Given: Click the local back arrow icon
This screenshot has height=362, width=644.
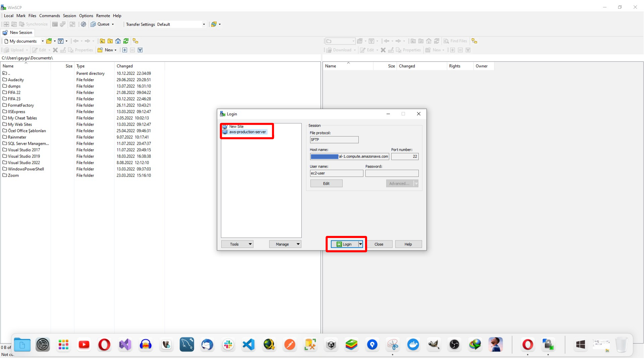Looking at the screenshot, I should [x=76, y=41].
